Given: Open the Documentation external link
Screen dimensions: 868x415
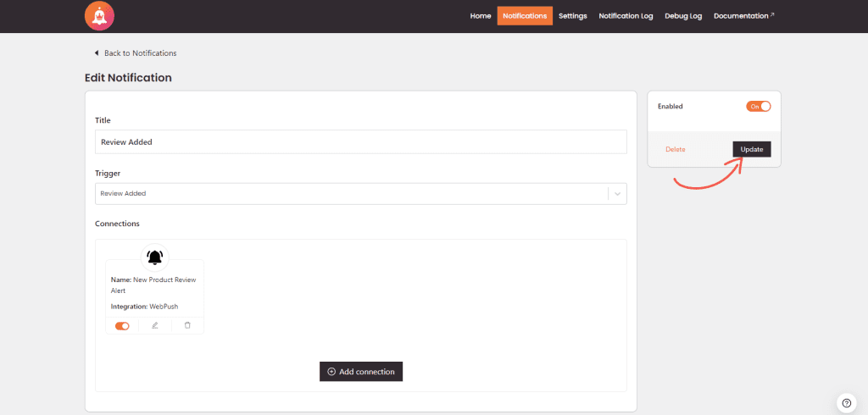Looking at the screenshot, I should (744, 16).
